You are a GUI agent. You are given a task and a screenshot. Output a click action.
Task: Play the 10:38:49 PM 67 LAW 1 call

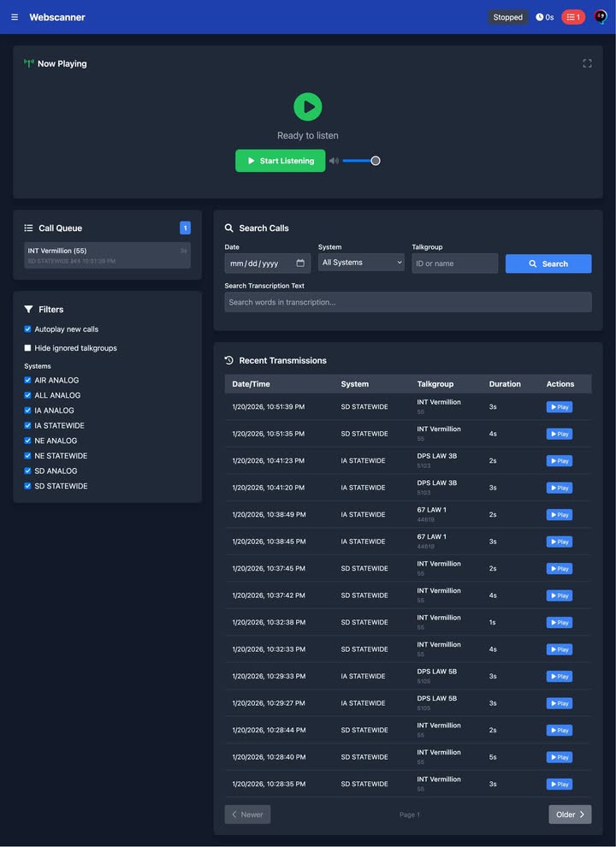tap(560, 515)
